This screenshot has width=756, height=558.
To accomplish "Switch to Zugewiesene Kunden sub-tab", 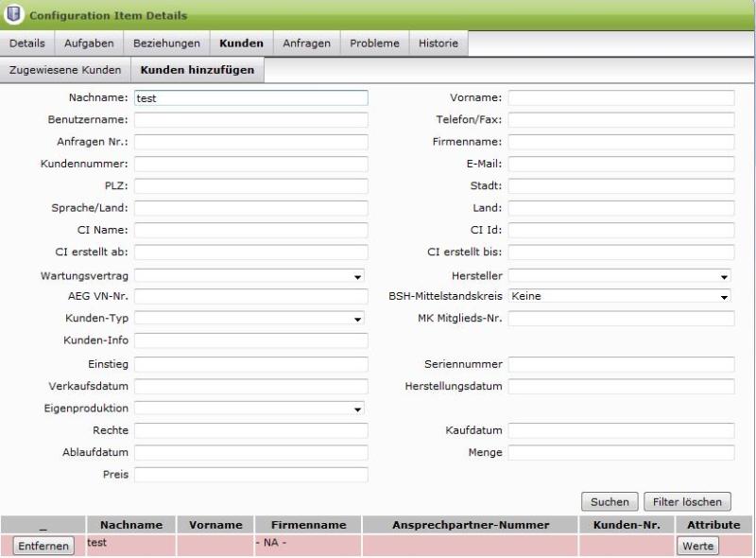I will point(65,70).
